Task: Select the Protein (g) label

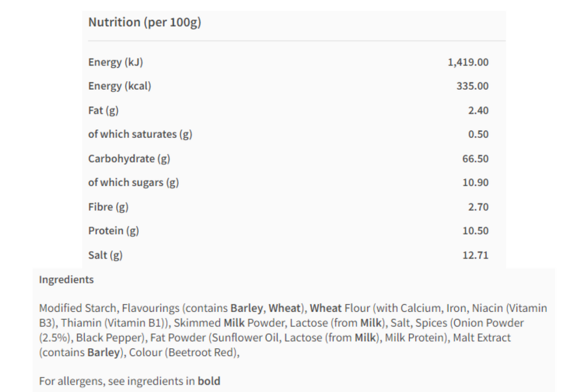Action: click(113, 231)
